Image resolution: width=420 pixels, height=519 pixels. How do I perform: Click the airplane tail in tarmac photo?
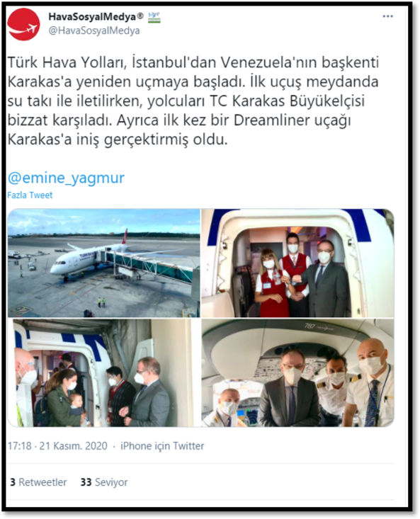pos(125,236)
